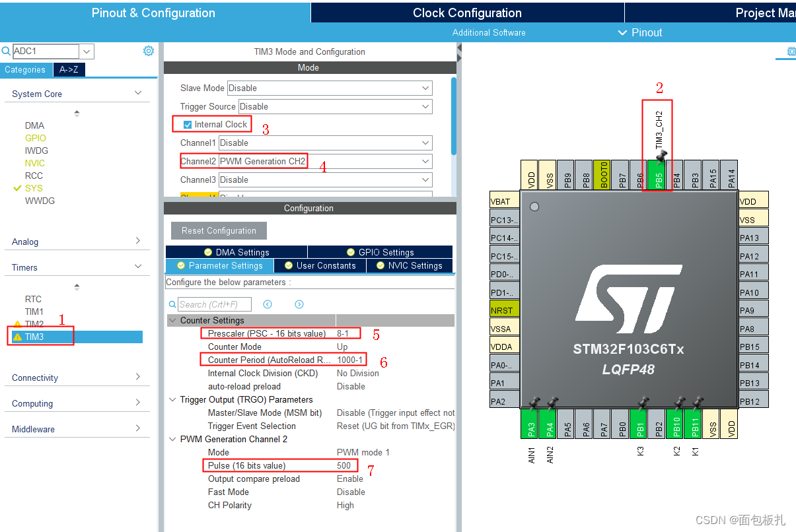This screenshot has height=532, width=796.
Task: Select the VBAT pin on the chip
Action: pyautogui.click(x=504, y=201)
